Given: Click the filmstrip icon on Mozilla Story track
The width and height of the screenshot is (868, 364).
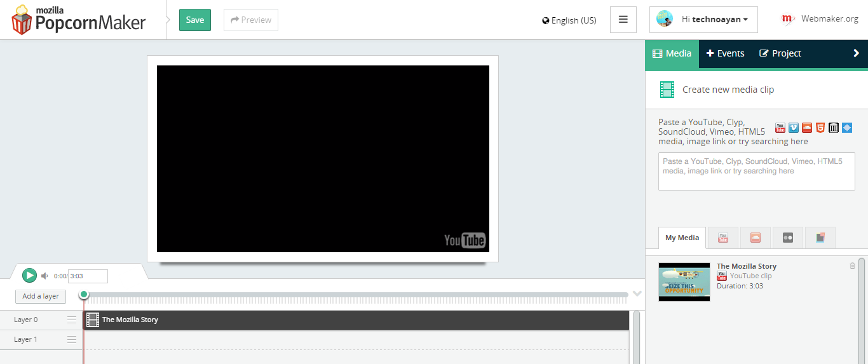Looking at the screenshot, I should tap(93, 320).
